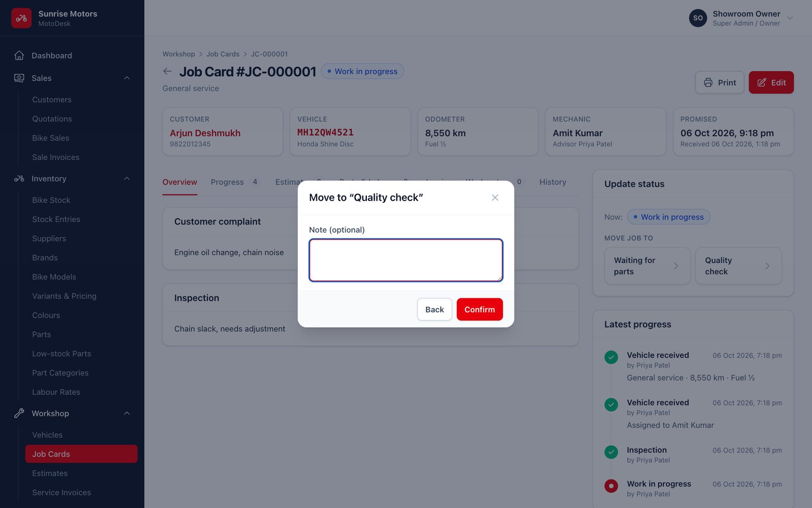Switch to the Overview tab
812x508 pixels.
(180, 182)
